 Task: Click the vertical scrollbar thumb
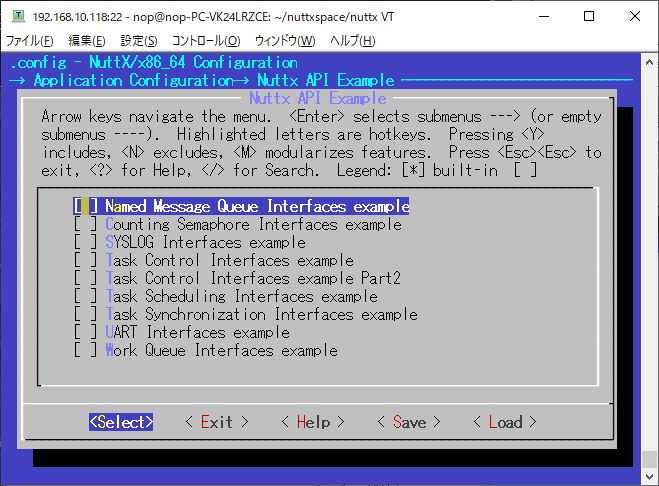coord(649,460)
